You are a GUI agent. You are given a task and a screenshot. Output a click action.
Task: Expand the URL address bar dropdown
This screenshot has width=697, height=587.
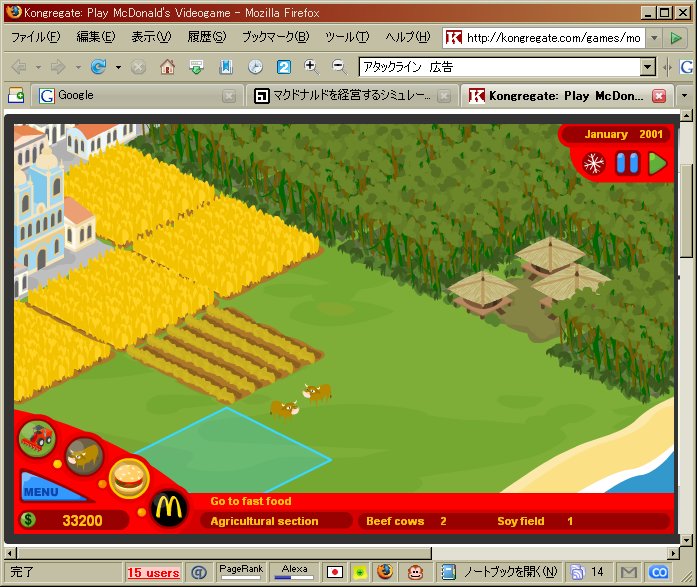coord(654,38)
